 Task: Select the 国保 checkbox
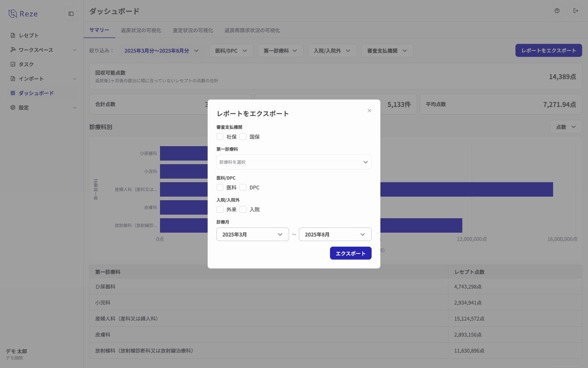click(243, 137)
